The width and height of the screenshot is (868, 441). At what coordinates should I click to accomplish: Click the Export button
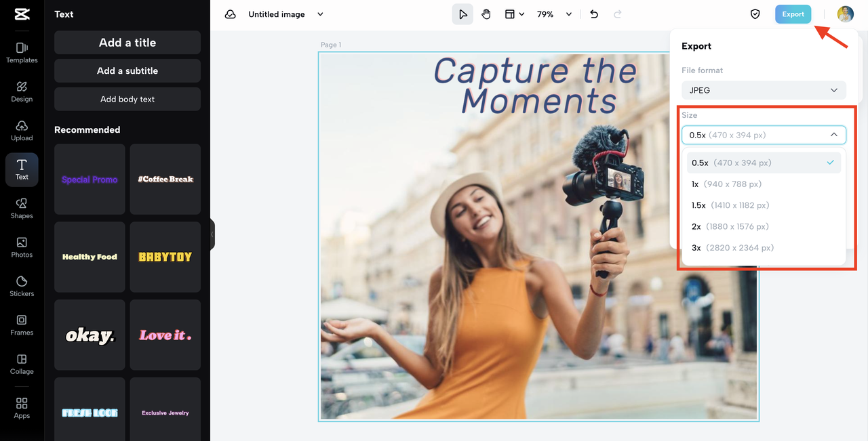793,14
